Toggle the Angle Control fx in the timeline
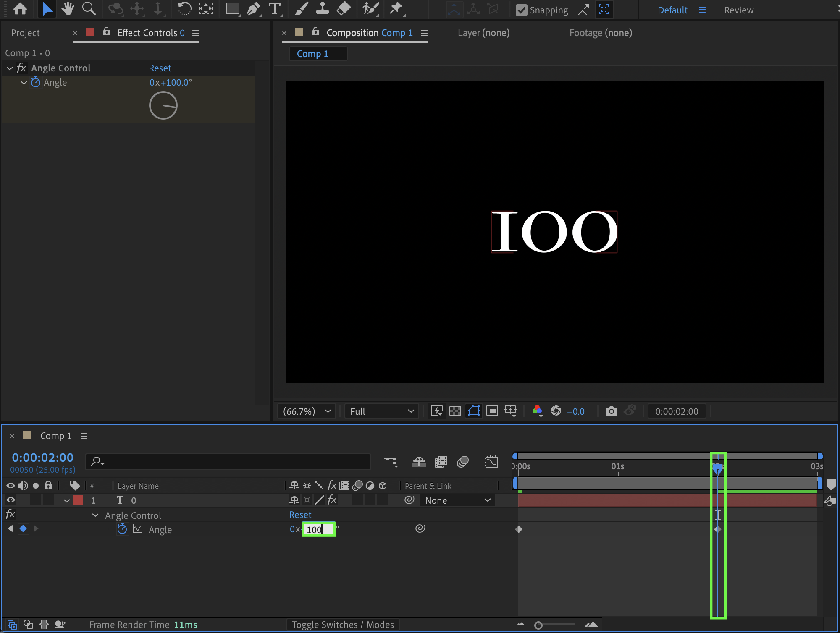The width and height of the screenshot is (840, 633). pos(10,514)
